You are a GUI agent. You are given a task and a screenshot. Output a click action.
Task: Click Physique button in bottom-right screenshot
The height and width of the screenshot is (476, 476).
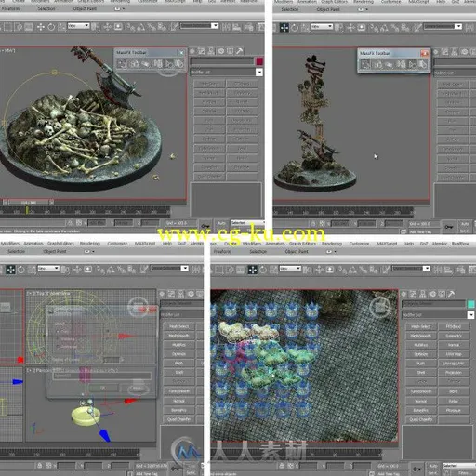[x=454, y=410]
